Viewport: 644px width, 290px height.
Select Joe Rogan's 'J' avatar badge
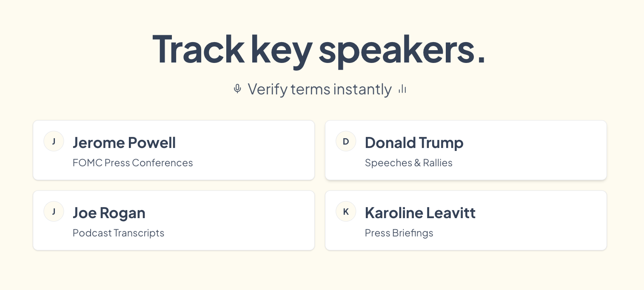(54, 211)
